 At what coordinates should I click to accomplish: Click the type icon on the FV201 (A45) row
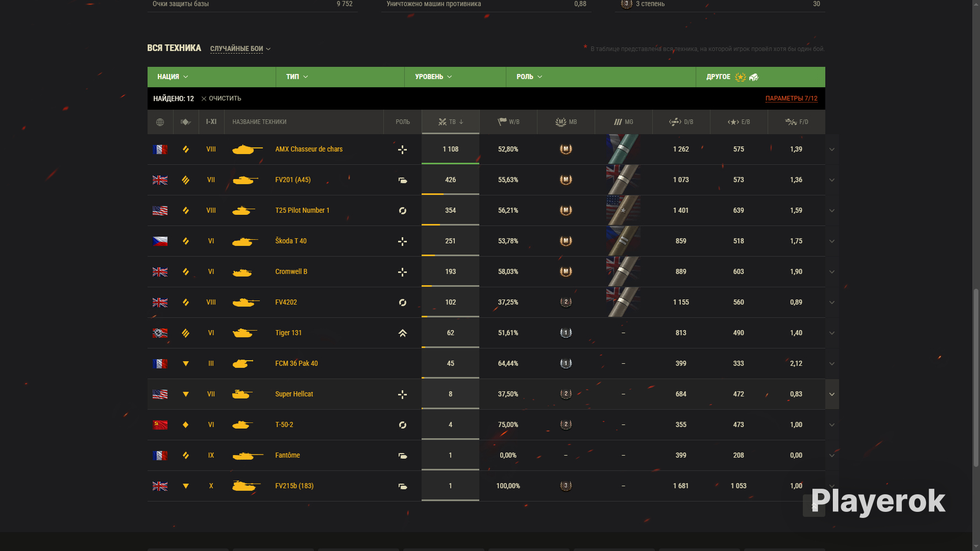pos(186,180)
